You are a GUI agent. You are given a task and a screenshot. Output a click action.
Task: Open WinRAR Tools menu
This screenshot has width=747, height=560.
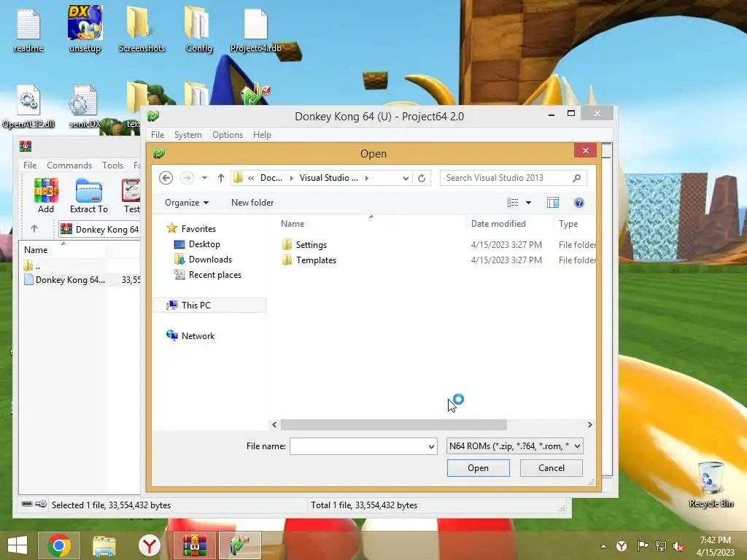(112, 166)
